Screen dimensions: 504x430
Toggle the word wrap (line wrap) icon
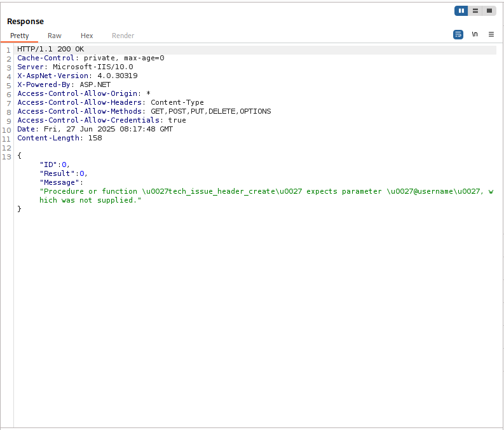458,34
